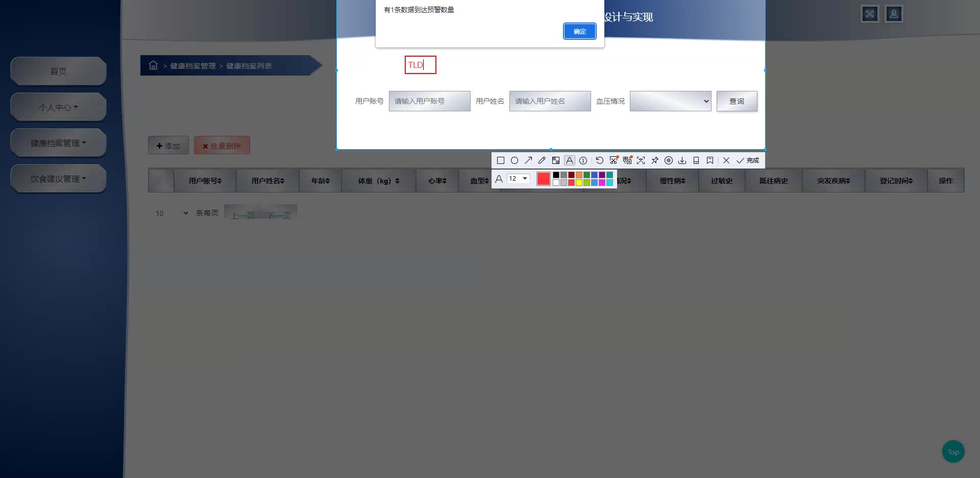Pin the screenshot to the screen
This screenshot has width=980, height=478.
655,160
